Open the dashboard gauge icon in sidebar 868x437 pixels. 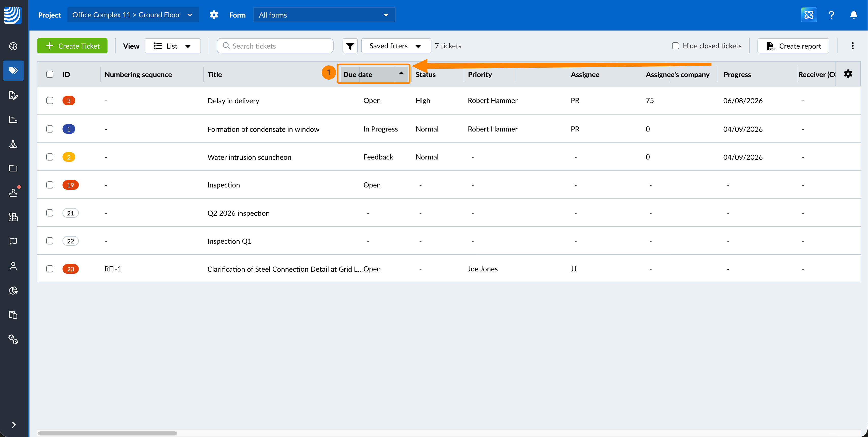pyautogui.click(x=13, y=46)
